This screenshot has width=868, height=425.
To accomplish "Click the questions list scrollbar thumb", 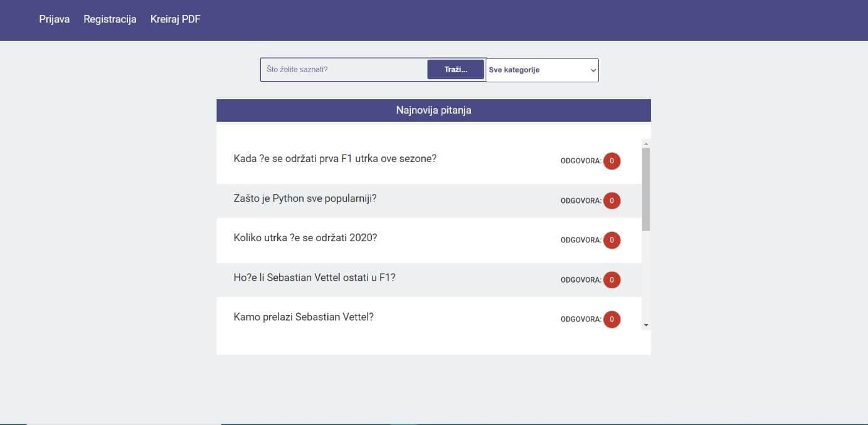I will click(x=646, y=189).
